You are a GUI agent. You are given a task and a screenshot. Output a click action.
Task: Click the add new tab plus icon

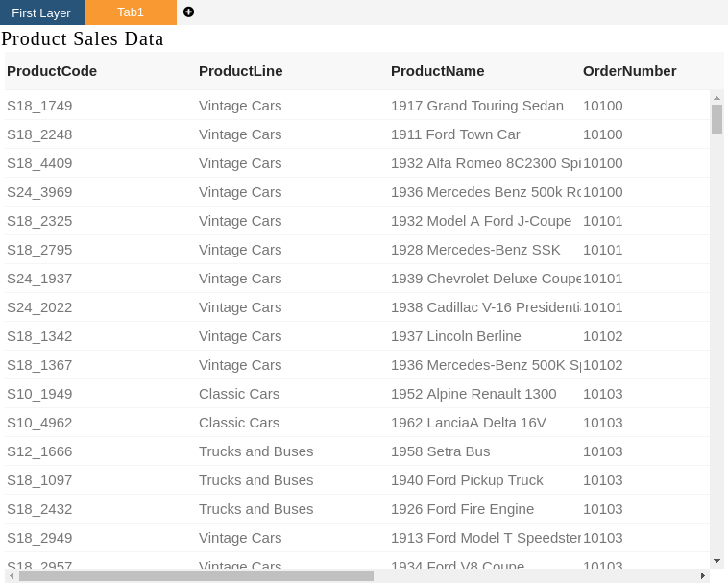(188, 12)
